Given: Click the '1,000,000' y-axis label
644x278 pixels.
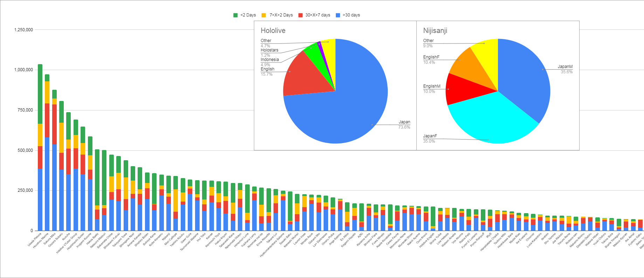Looking at the screenshot, I should 23,70.
